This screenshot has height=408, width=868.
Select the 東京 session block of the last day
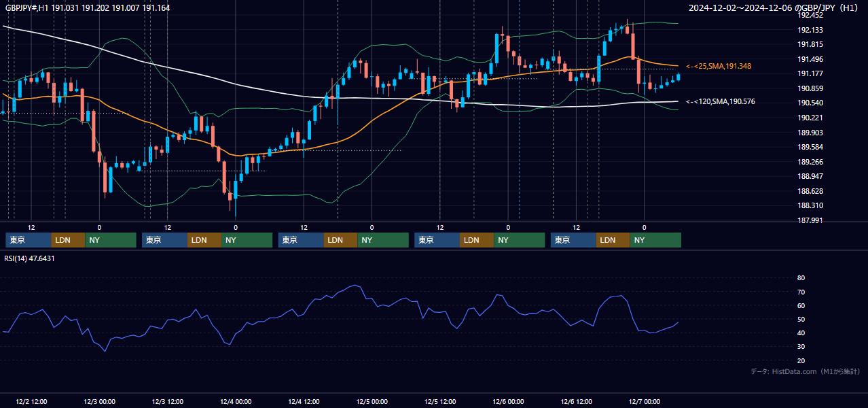coord(573,240)
